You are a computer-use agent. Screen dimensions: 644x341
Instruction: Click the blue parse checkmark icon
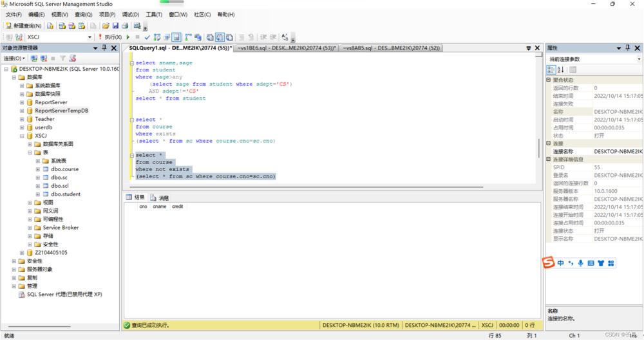click(x=147, y=37)
